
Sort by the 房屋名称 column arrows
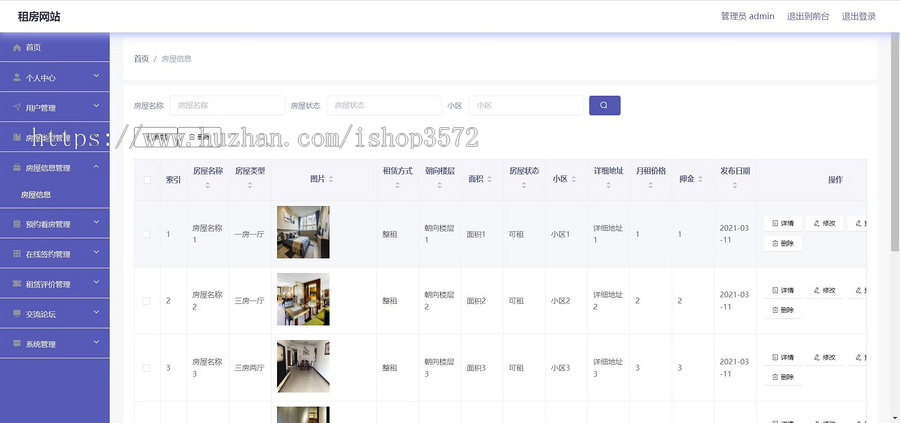207,185
